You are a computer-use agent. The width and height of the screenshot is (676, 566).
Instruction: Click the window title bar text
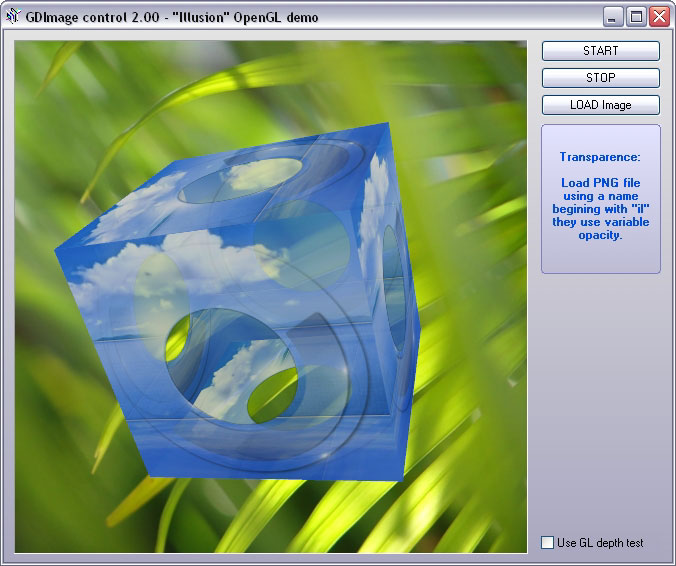[x=172, y=17]
